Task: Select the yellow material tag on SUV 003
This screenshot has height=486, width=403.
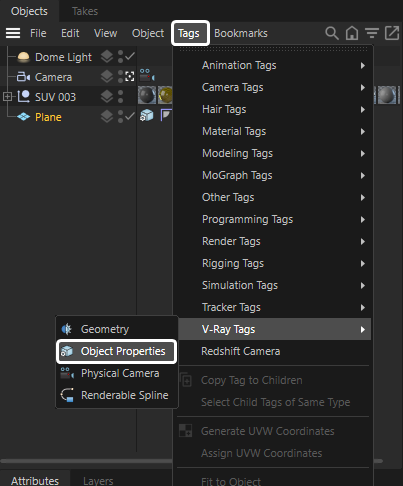Action: click(x=165, y=95)
